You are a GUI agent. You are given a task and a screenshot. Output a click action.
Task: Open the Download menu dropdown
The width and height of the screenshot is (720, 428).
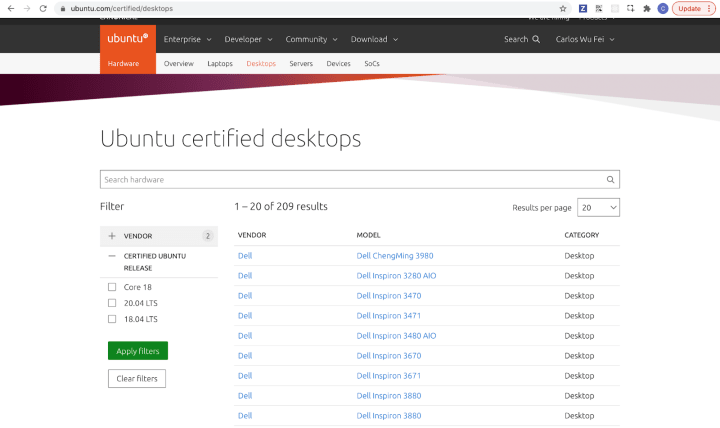(x=374, y=39)
